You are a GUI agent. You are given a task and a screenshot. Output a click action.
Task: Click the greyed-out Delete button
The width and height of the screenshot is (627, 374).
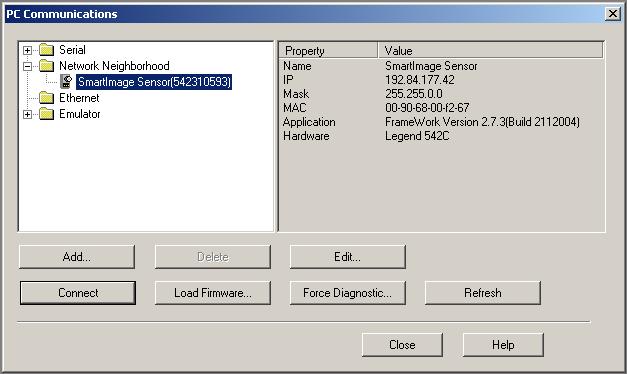213,257
